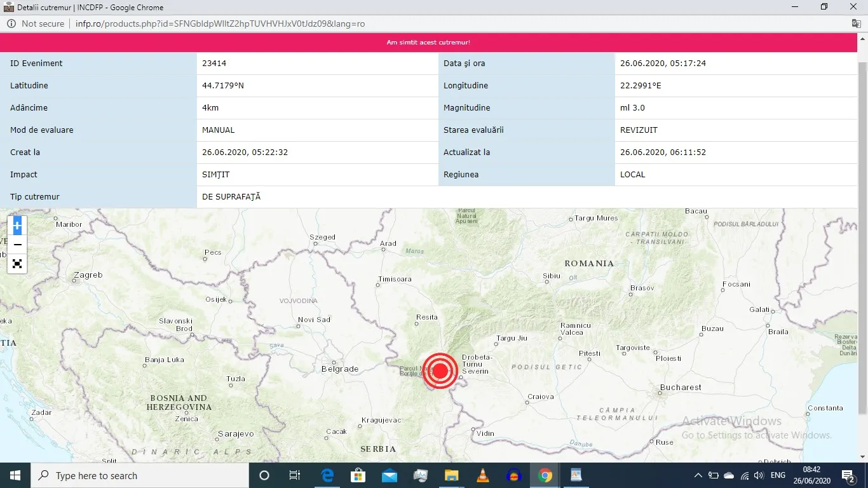Open the notification center icon
The height and width of the screenshot is (488, 868).
pos(848,476)
